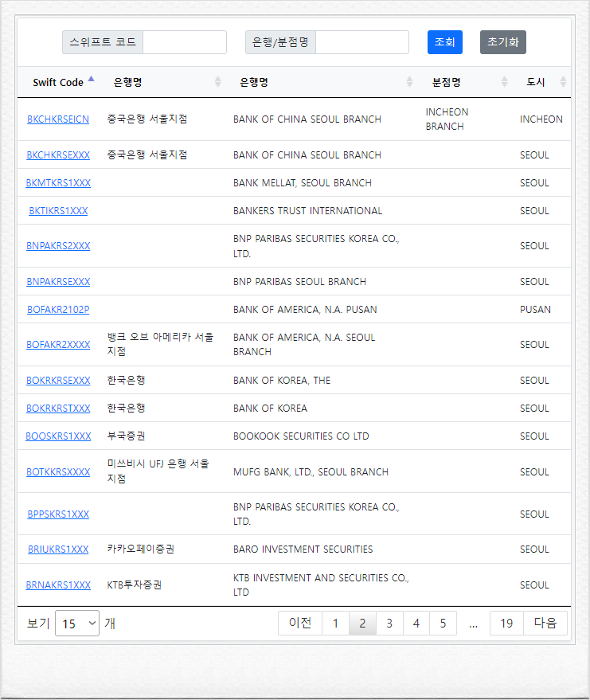Select pagination page 5
This screenshot has height=700, width=590.
[x=443, y=623]
